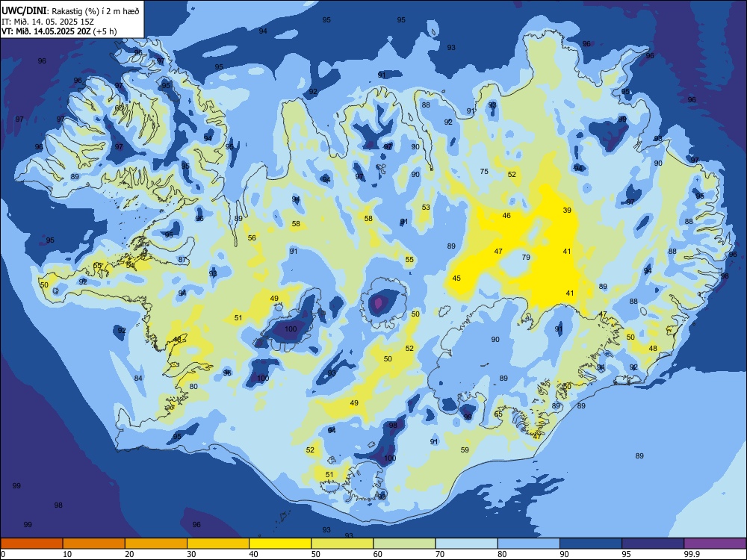Viewport: 747px width, 560px height.
Task: Click the orange 10–20 legend swatch
Action: (94, 544)
